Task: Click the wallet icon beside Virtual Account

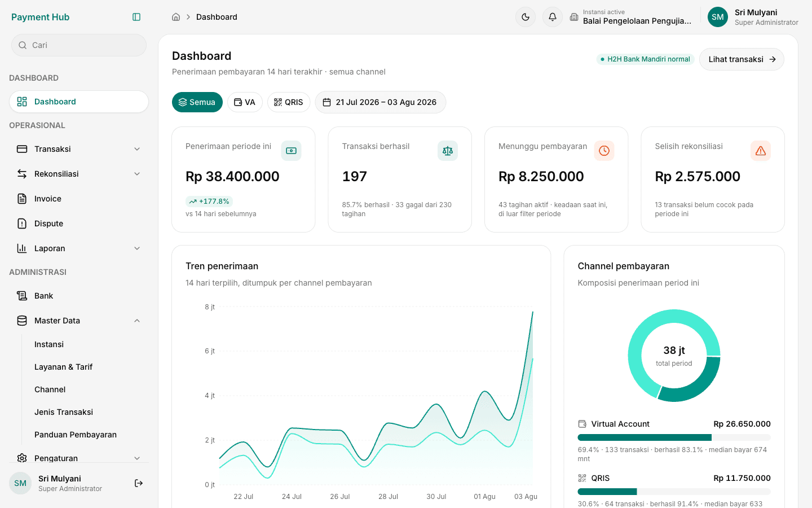Action: coord(582,424)
